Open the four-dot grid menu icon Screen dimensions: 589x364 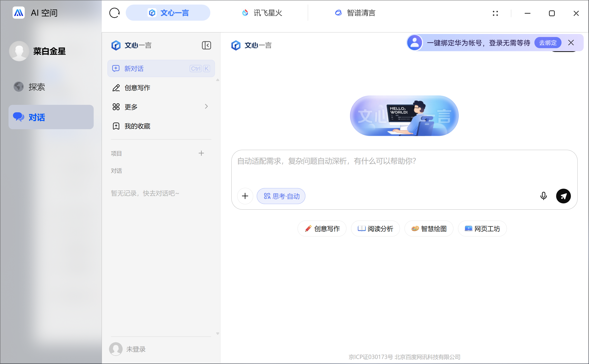click(495, 13)
